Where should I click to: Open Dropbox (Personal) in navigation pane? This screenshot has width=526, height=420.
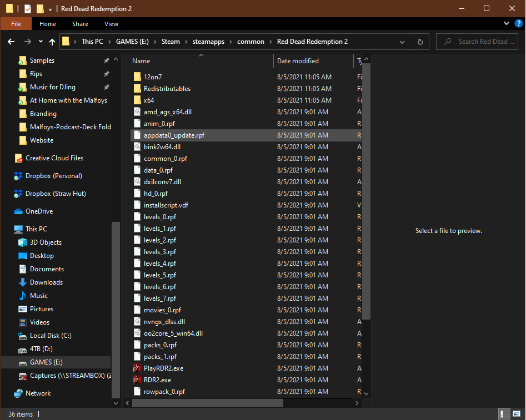pyautogui.click(x=53, y=176)
